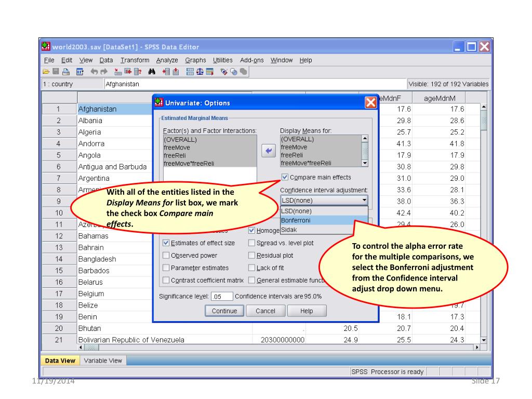Click the Go to Variable toolbar icon
This screenshot has height=399, width=532.
tap(128, 71)
